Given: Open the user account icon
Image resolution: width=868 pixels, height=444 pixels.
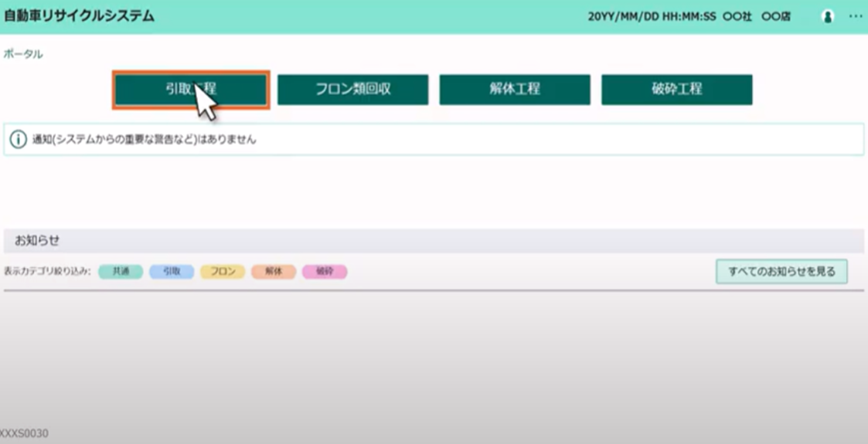Looking at the screenshot, I should coord(828,16).
